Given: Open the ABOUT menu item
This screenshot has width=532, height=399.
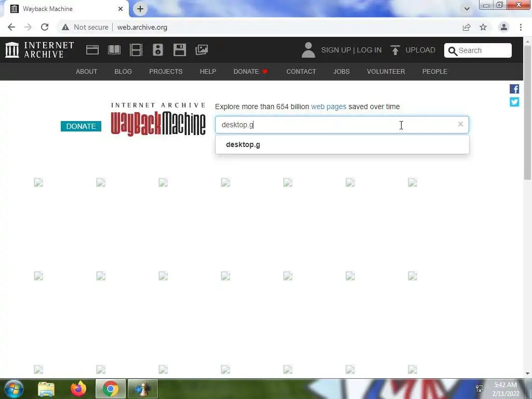Looking at the screenshot, I should [x=87, y=72].
